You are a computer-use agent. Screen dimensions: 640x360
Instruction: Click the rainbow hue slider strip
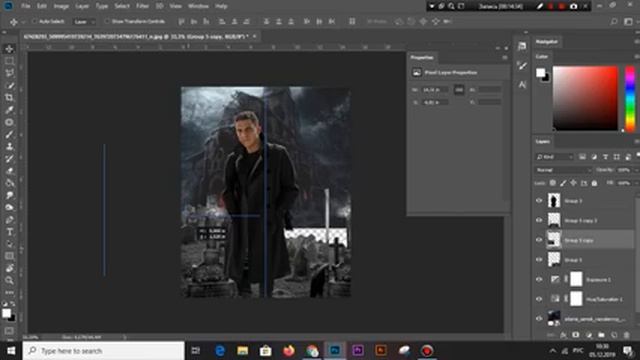tap(630, 98)
